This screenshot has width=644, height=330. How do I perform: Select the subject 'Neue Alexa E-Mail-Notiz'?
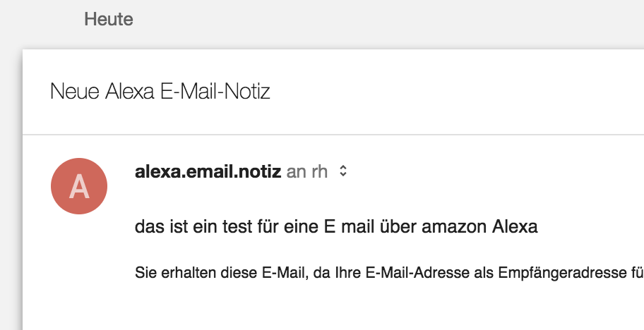[160, 92]
